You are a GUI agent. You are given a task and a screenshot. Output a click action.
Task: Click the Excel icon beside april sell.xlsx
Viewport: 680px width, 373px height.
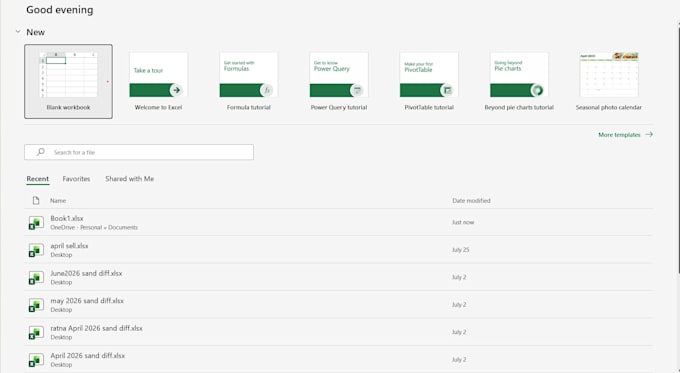click(36, 250)
